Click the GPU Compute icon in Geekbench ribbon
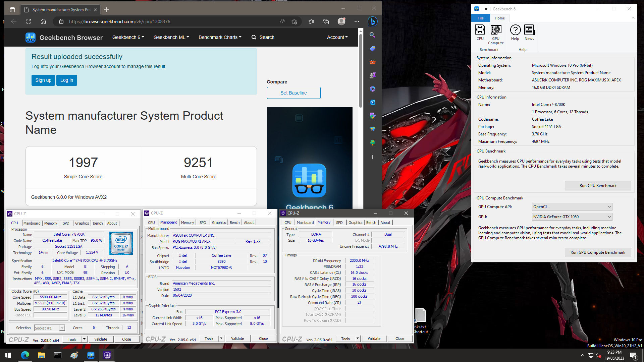 pyautogui.click(x=496, y=35)
